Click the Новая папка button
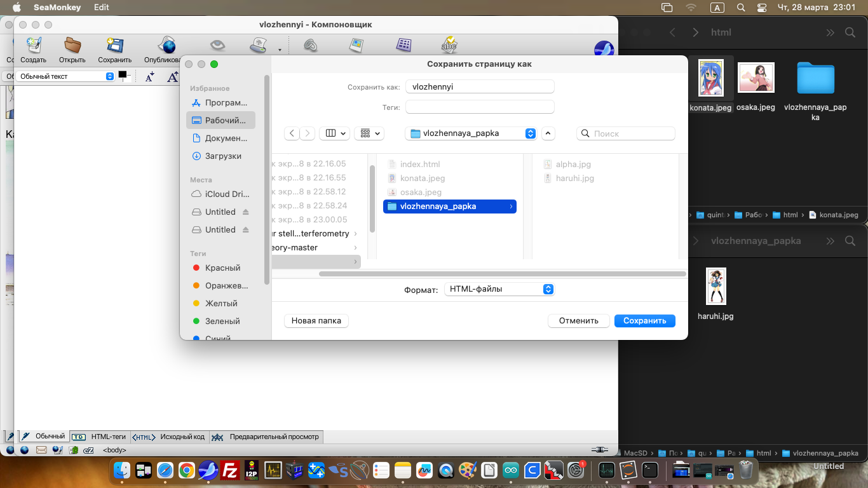The image size is (868, 488). (316, 321)
